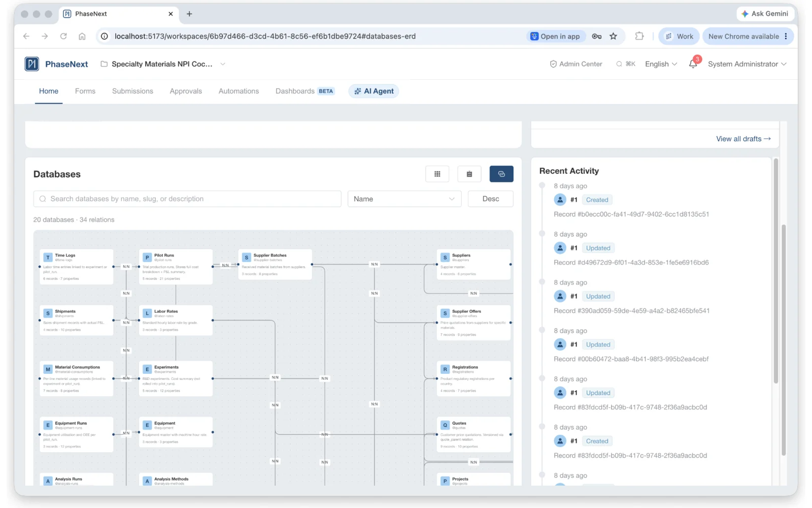The image size is (812, 508).
Task: Open the Name sort dropdown
Action: point(404,199)
